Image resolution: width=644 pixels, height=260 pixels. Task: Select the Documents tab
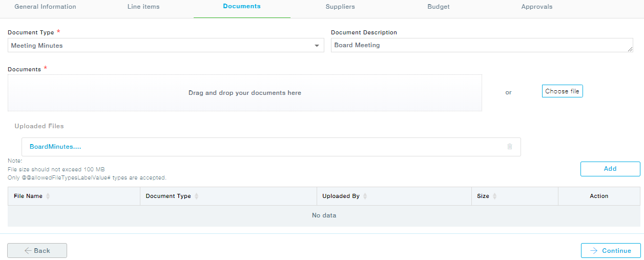coord(242,7)
